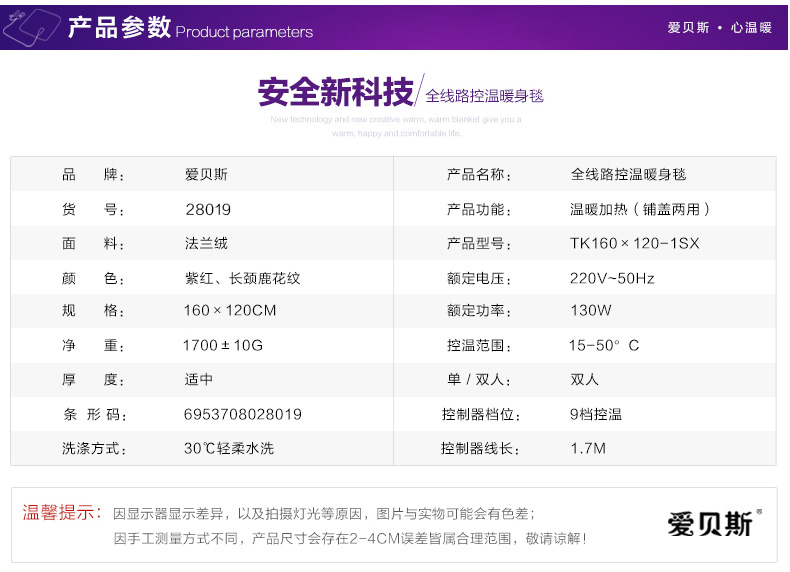Screen dimensions: 790x572
Task: Select the net weight 1700±10G
Action: pos(223,345)
